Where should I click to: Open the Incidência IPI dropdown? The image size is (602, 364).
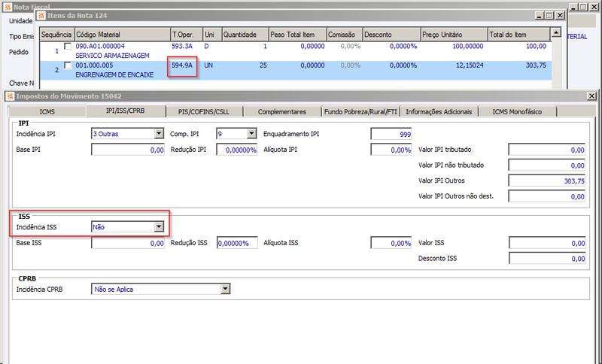[x=159, y=133]
